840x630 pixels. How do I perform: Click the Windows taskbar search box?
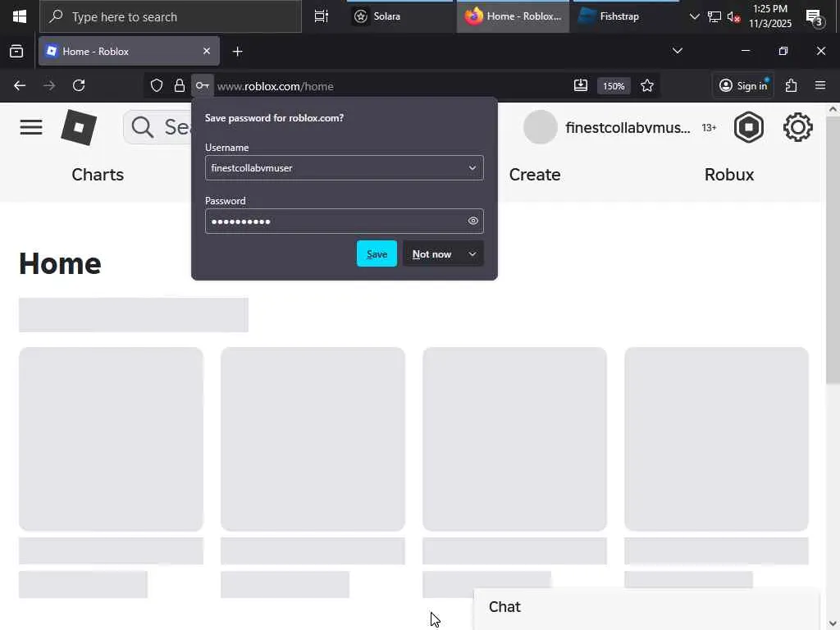pos(171,16)
